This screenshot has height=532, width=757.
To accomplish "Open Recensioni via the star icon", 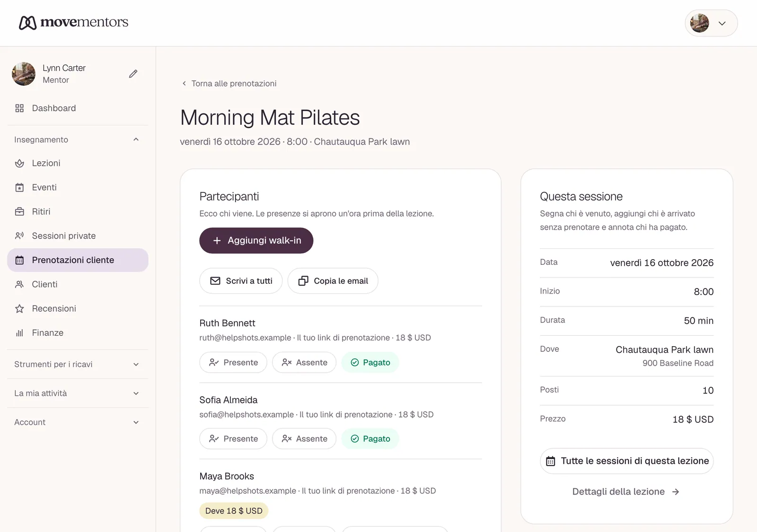I will [x=19, y=309].
